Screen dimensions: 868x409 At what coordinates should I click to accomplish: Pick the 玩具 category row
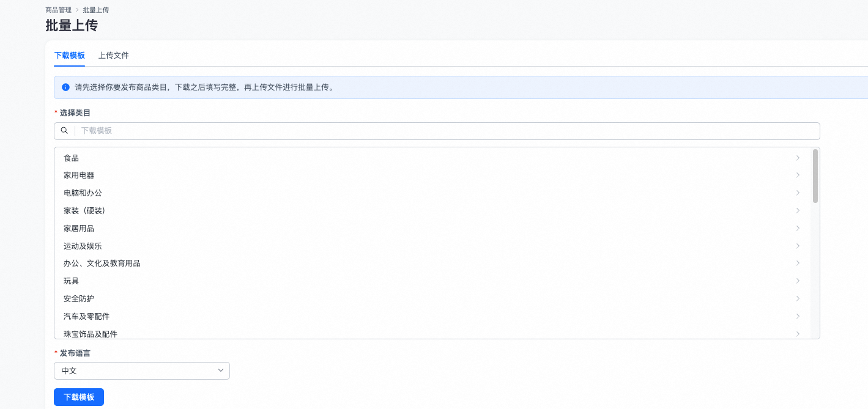pyautogui.click(x=72, y=281)
